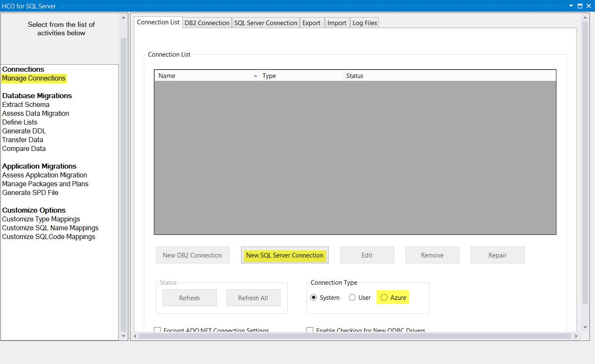Choose User connection type radio button
595x364 pixels.
[x=352, y=298]
